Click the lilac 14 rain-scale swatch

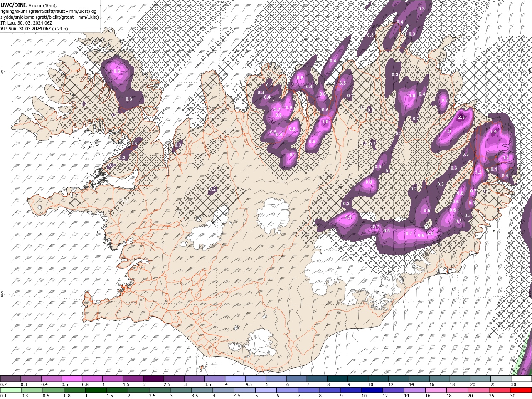click(414, 390)
